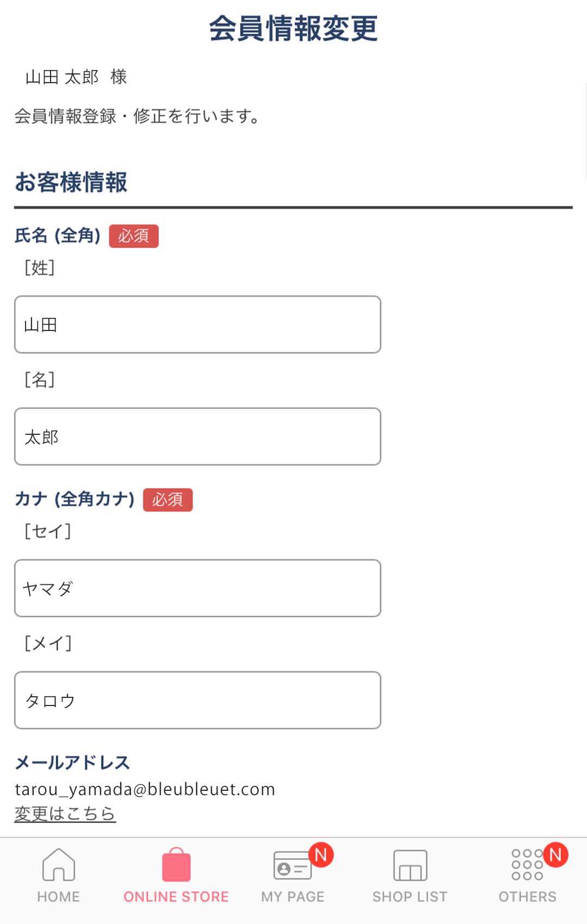Focus the 姓 field containing 山田
Screen dimensions: 587x924
coord(197,324)
